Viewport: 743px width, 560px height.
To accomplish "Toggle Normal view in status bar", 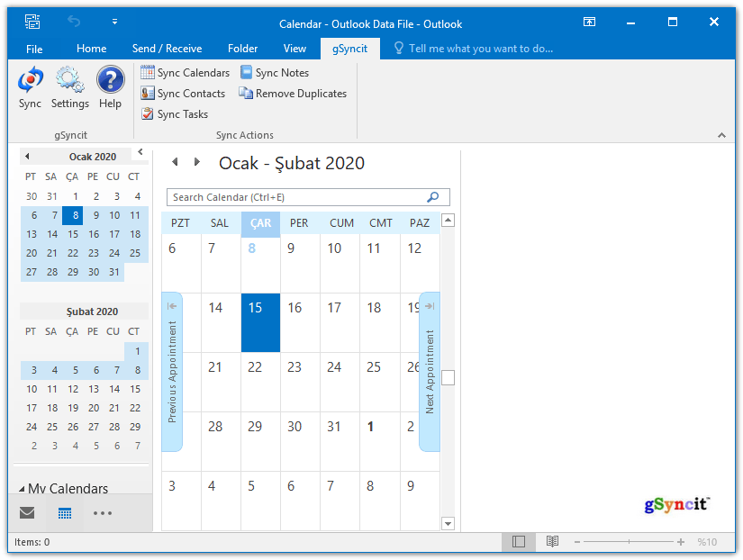I will (518, 542).
